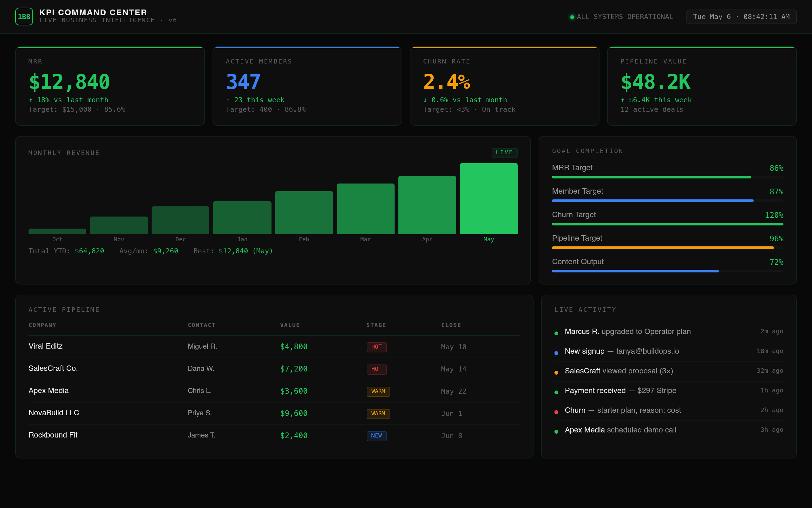Sort pipeline by STAGE column header
This screenshot has height=508, width=812.
tap(376, 325)
